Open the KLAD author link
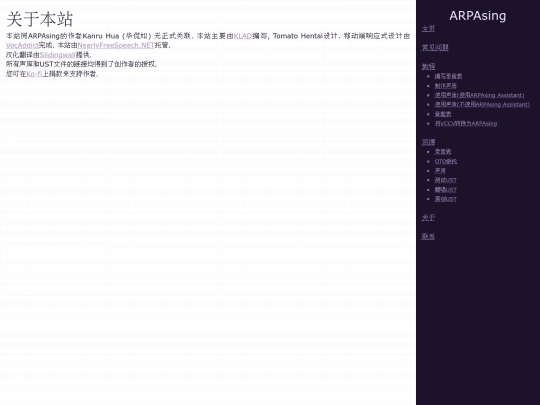 [x=243, y=36]
